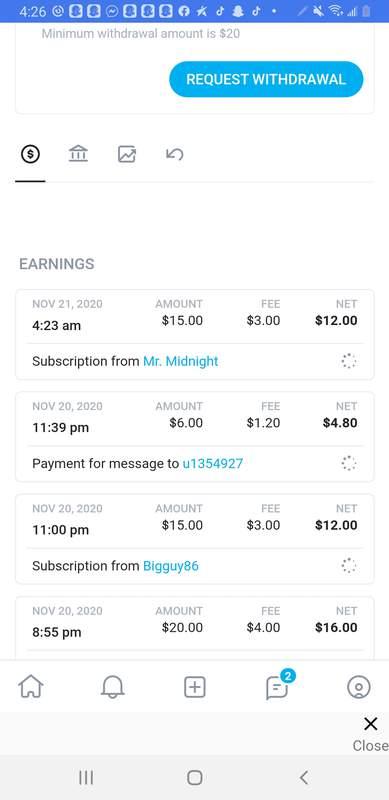
Task: Open the bank payouts tab icon
Action: point(78,154)
